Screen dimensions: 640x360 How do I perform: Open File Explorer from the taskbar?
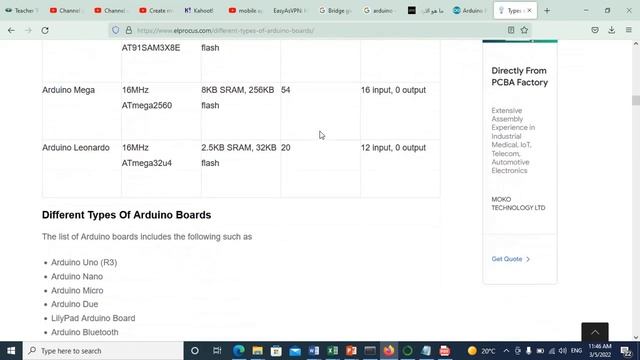click(258, 351)
